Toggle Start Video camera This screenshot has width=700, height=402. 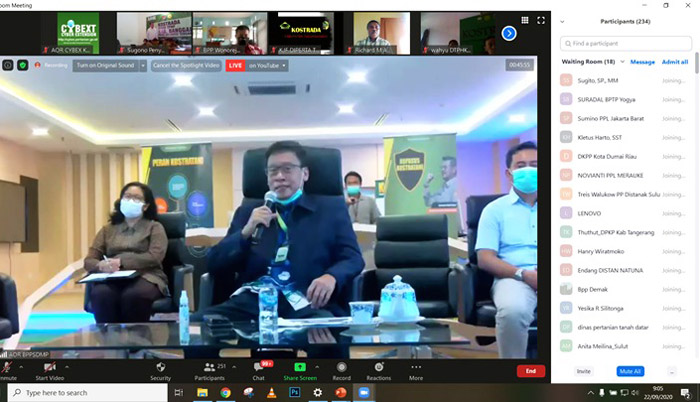coord(52,367)
